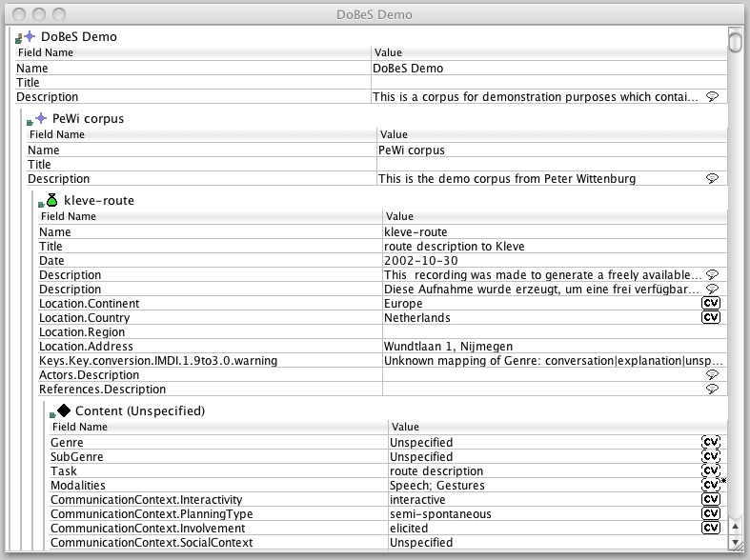The width and height of the screenshot is (750, 560).
Task: Edit the empty Location.Region value
Action: (555, 332)
